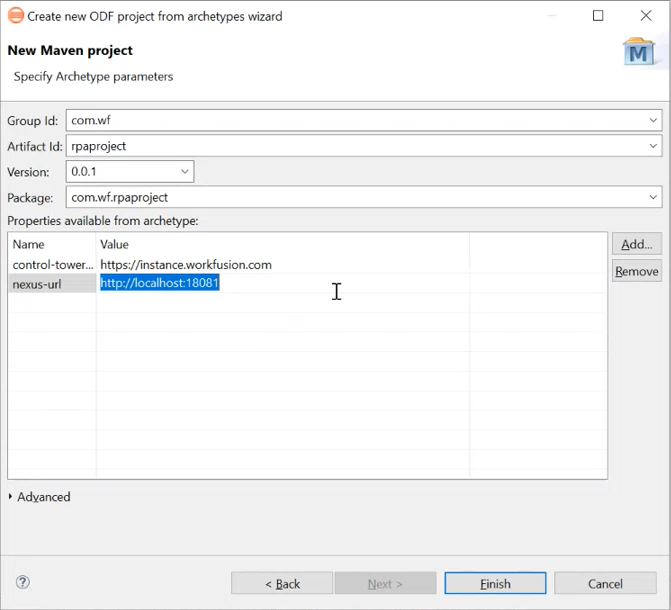Click the Finish button
This screenshot has width=671, height=610.
point(495,583)
